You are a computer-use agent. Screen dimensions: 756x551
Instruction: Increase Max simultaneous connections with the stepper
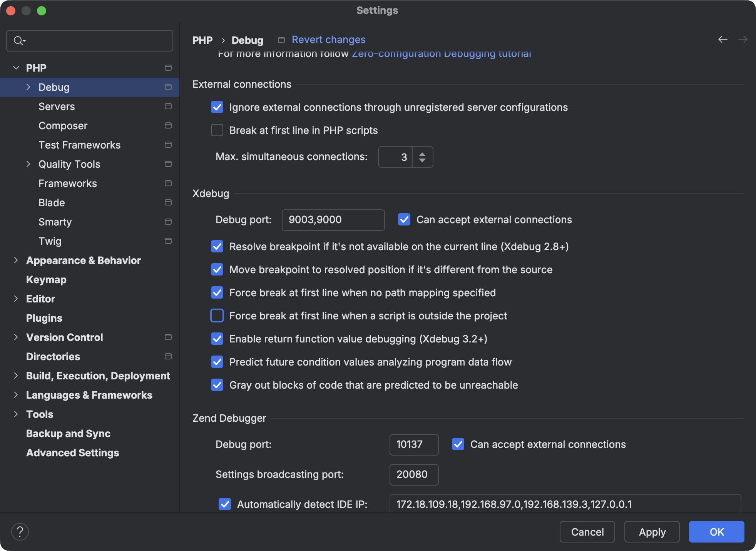pos(422,153)
